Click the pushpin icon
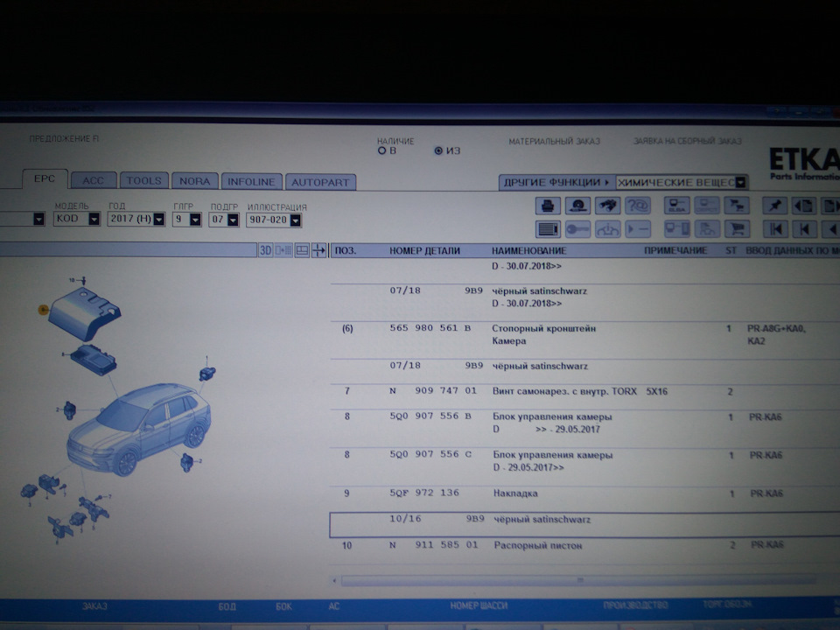The height and width of the screenshot is (630, 840). pyautogui.click(x=774, y=206)
